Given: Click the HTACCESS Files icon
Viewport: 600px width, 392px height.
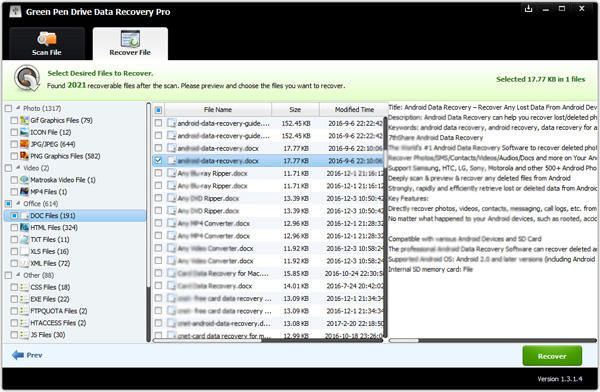Looking at the screenshot, I should (24, 323).
